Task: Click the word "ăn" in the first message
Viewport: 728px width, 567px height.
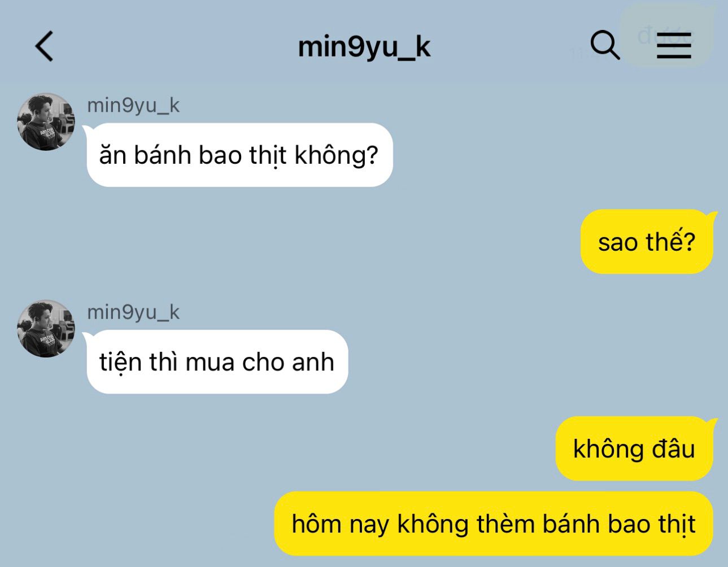Action: click(112, 155)
